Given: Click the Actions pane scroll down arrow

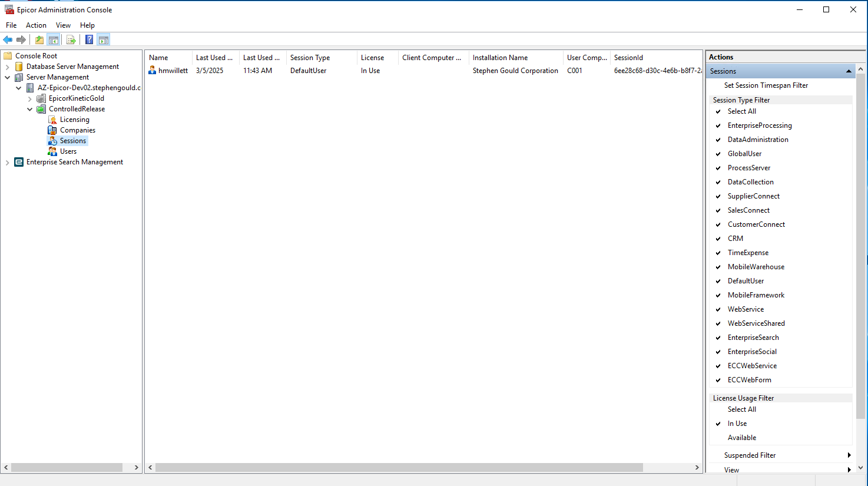Looking at the screenshot, I should (860, 468).
